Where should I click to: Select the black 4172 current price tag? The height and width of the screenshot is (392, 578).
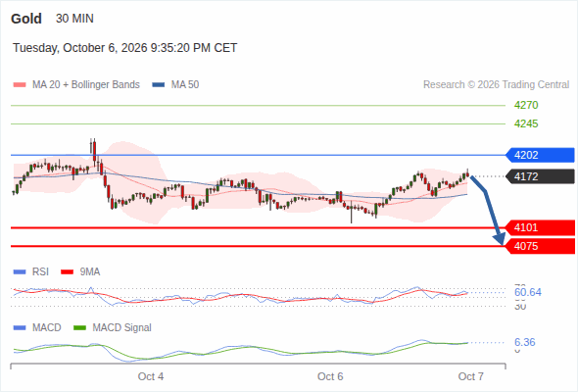[x=540, y=176]
